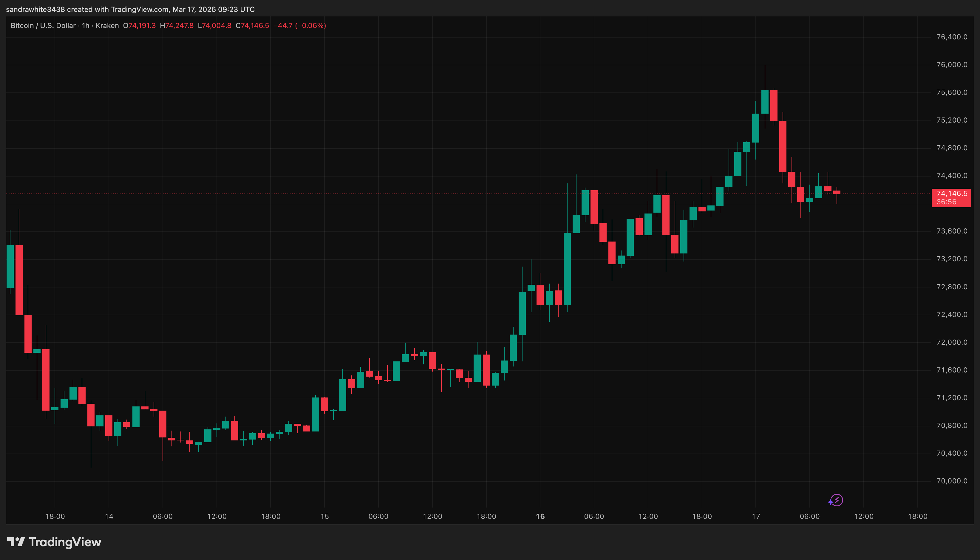Image resolution: width=980 pixels, height=560 pixels.
Task: Click the date 16 on the time axis
Action: click(540, 516)
